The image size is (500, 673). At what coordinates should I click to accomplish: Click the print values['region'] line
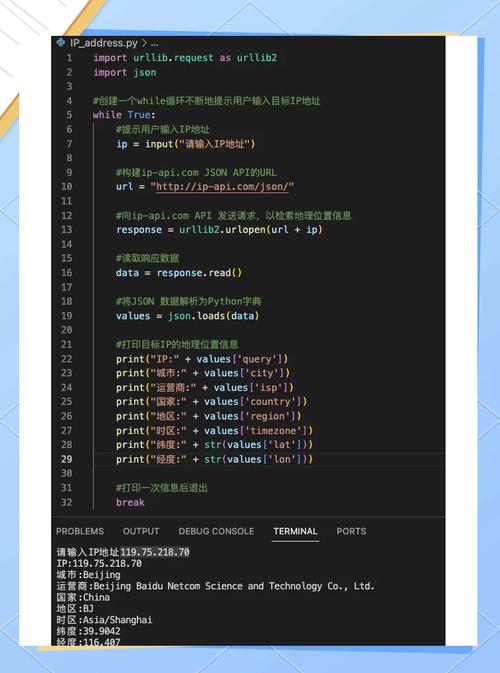pos(209,416)
